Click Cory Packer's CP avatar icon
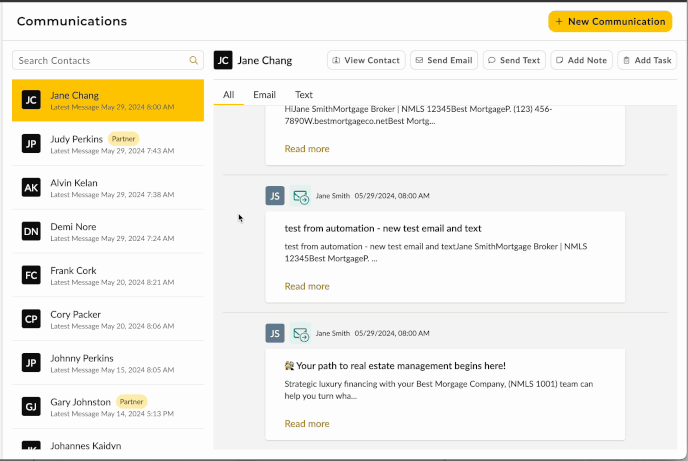The image size is (688, 461). point(31,319)
